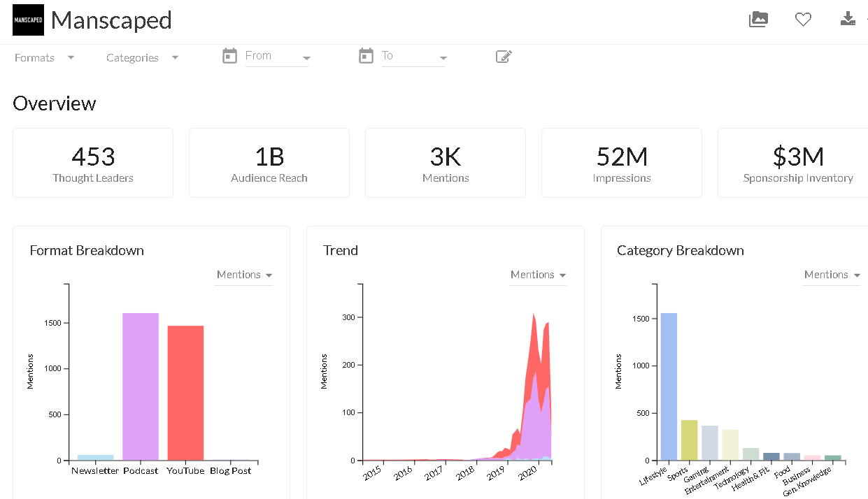Click the "300" tick on Trend chart
The height and width of the screenshot is (499, 868).
tap(349, 317)
